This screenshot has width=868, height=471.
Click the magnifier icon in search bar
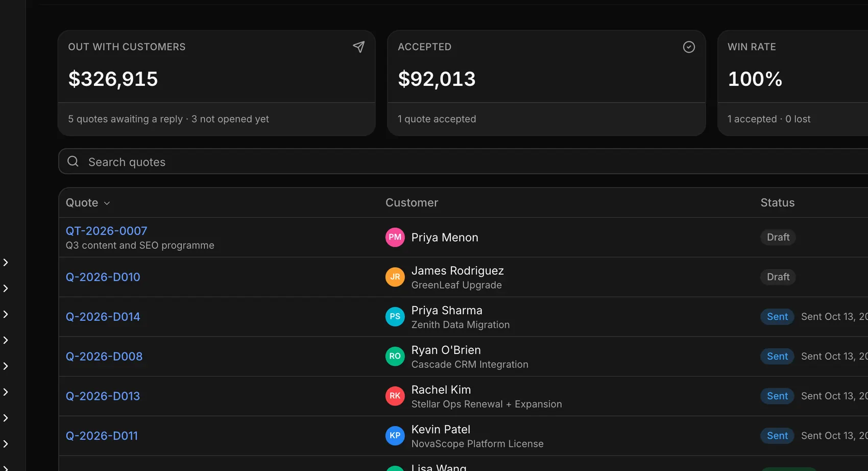click(73, 161)
